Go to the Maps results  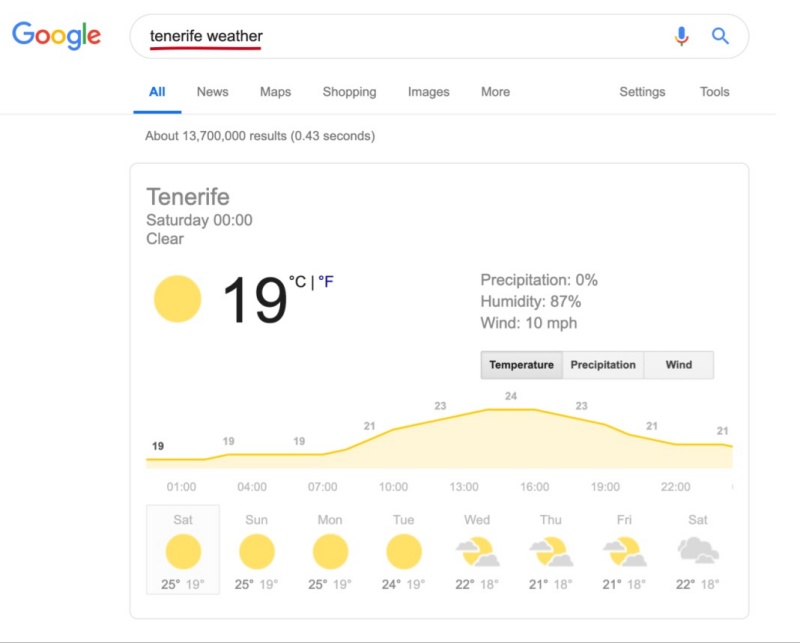tap(276, 92)
